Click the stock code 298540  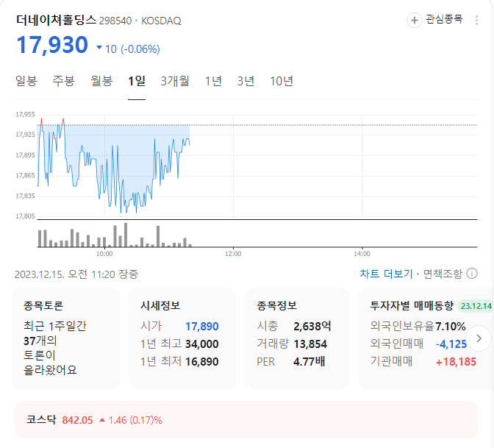(115, 21)
